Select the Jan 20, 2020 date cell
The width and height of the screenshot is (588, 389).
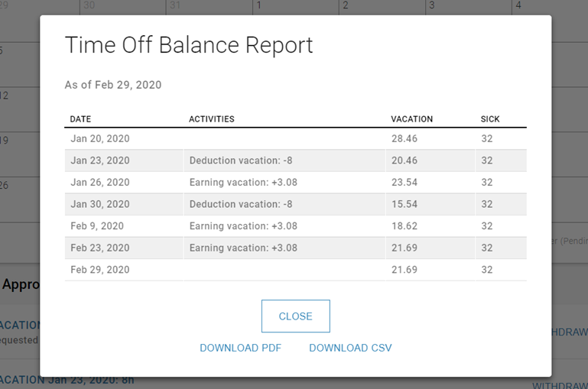tap(100, 139)
